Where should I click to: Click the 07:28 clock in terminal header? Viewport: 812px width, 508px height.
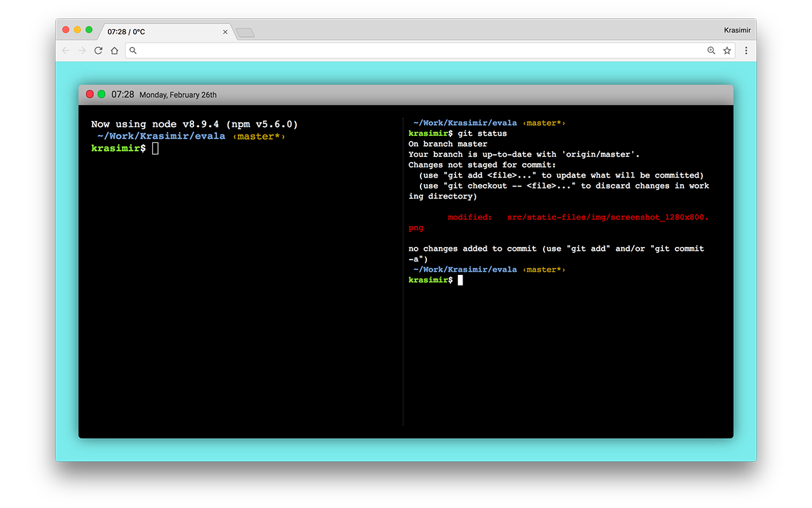122,95
